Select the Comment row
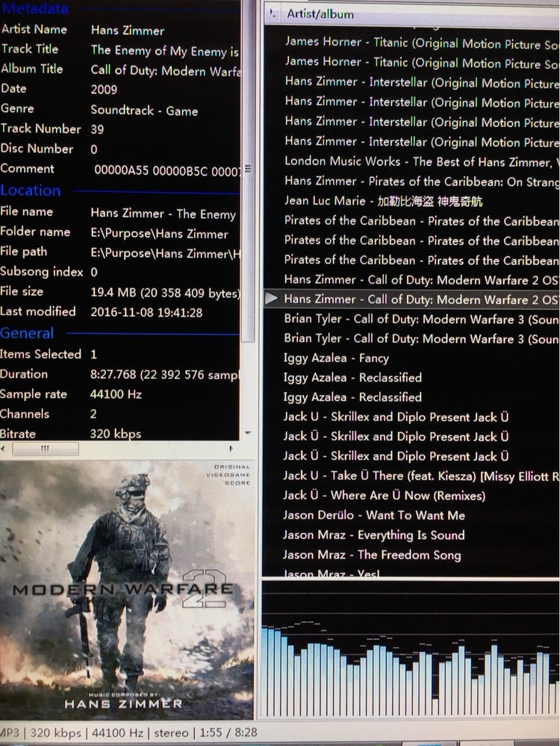 120,169
